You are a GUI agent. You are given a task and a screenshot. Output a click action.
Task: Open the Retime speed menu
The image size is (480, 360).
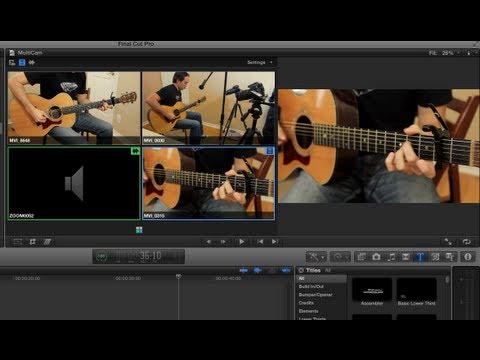click(x=340, y=257)
